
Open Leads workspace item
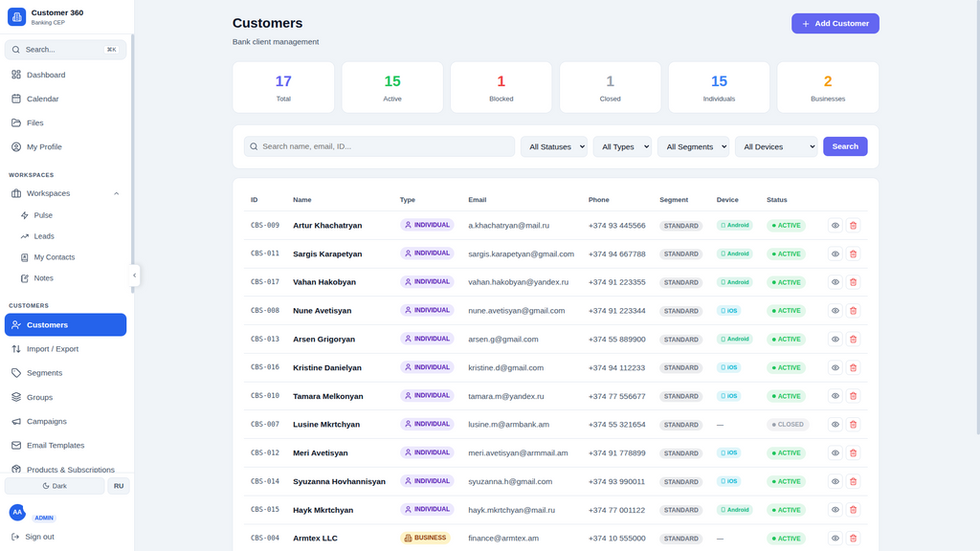[70, 236]
